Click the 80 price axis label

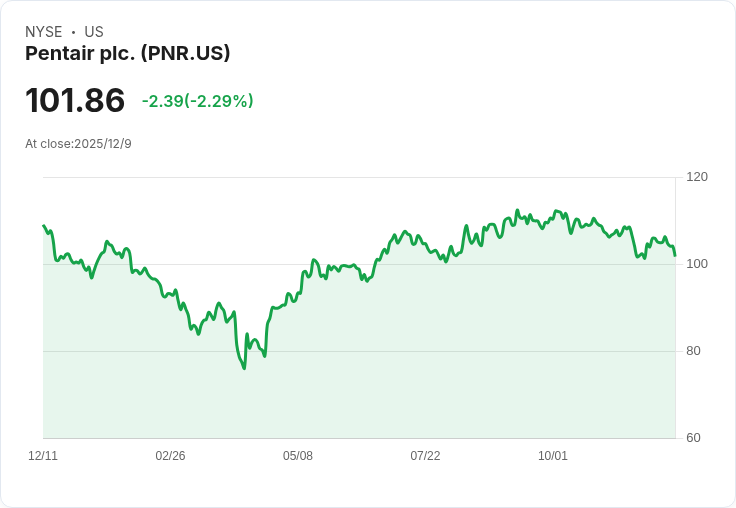coord(693,351)
